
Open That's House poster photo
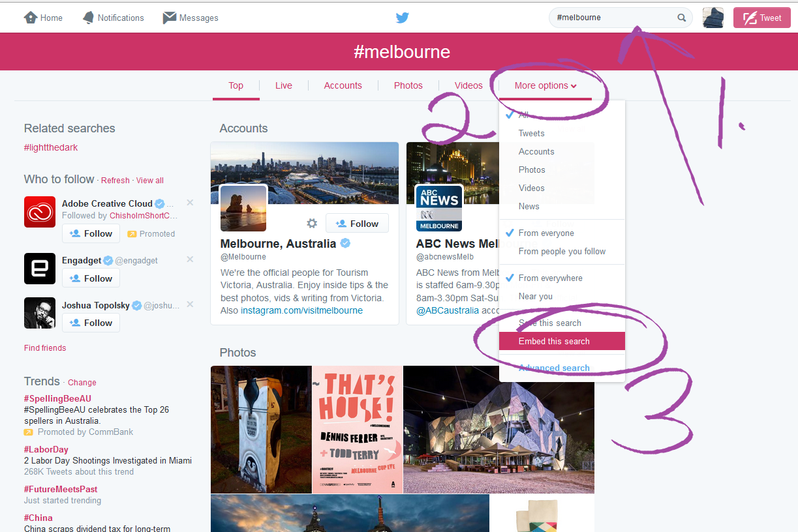358,430
